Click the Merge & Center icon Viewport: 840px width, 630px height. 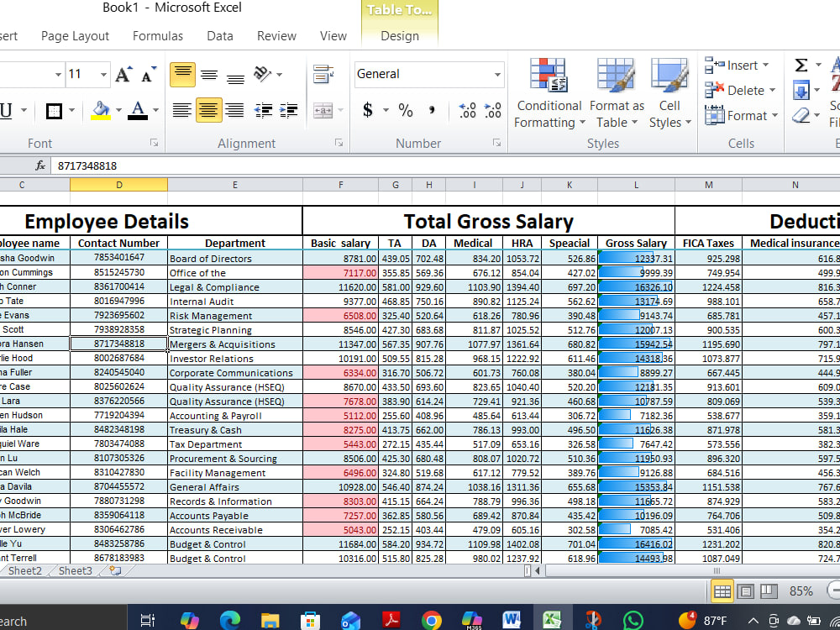click(323, 110)
